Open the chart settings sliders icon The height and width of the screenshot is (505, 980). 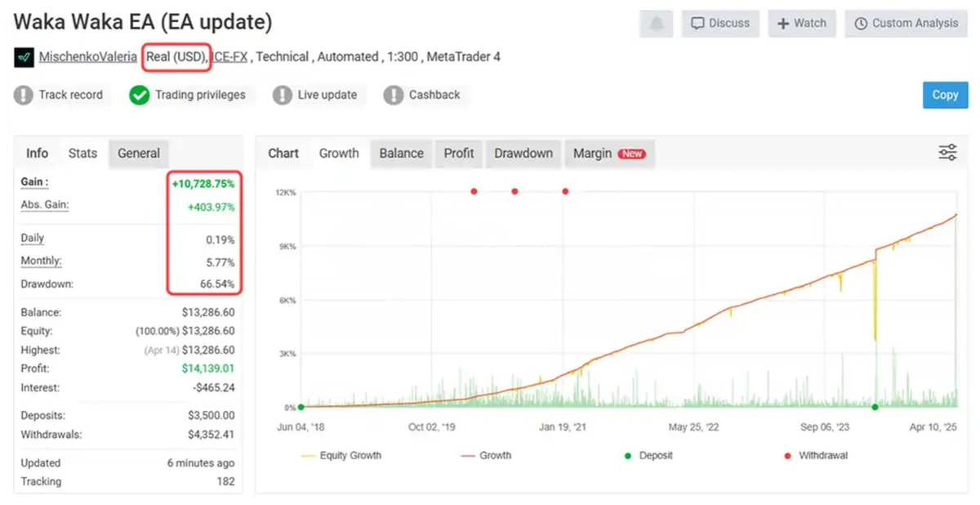947,153
